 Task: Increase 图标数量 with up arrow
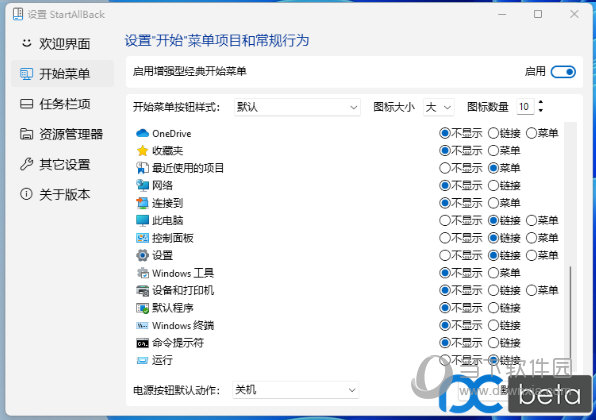(x=541, y=102)
